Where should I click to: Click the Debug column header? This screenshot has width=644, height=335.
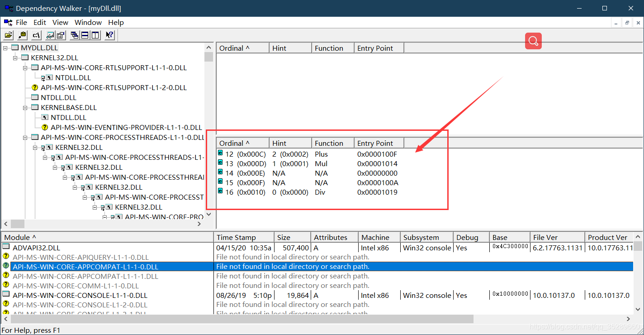(472, 237)
